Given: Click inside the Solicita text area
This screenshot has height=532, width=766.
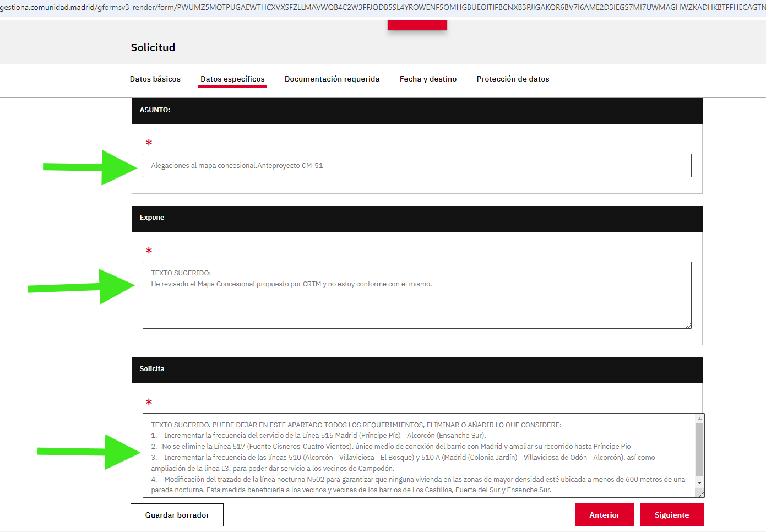Looking at the screenshot, I should coord(419,457).
